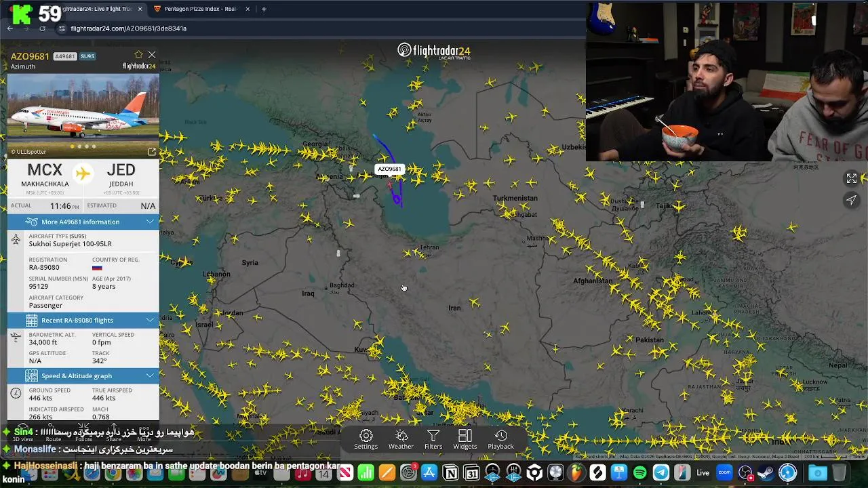
Task: Click the Baghdad city label on map
Action: (342, 285)
